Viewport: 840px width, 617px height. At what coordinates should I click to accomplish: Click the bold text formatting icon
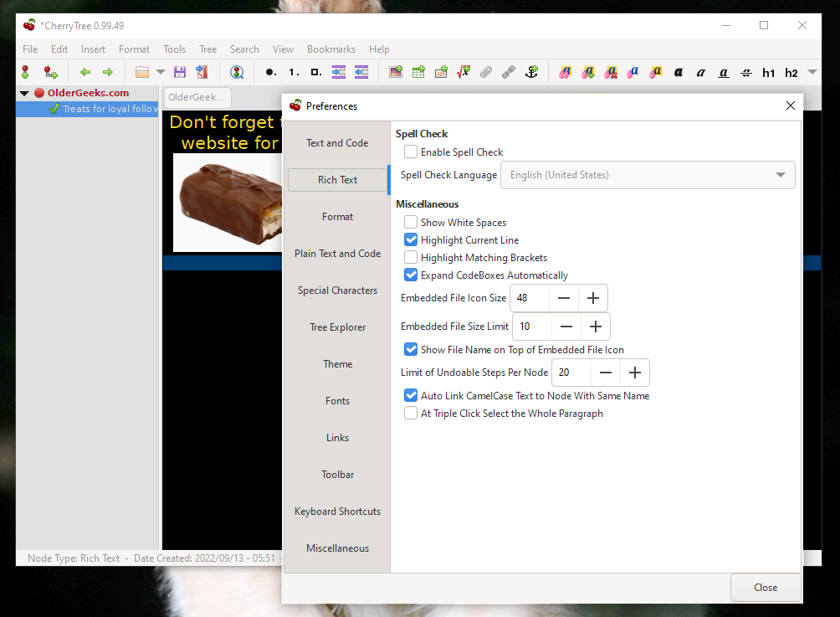pos(679,72)
